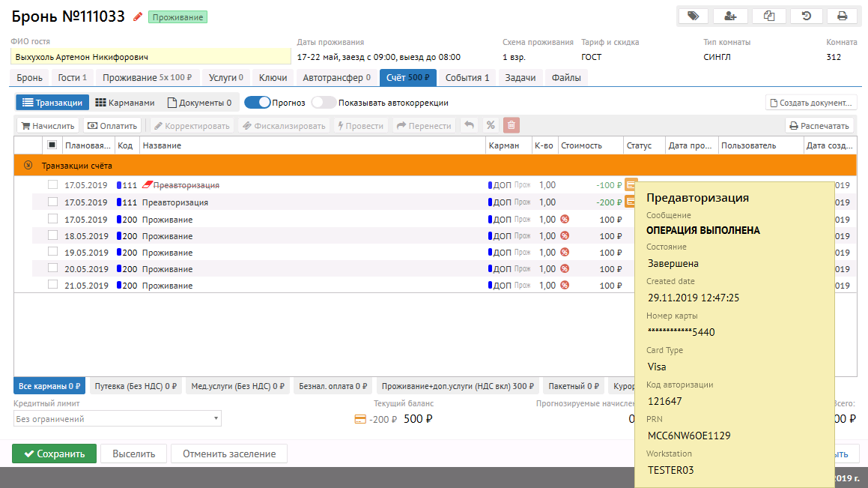The height and width of the screenshot is (488, 868).
Task: Click the pencil edit icon beside booking number
Action: click(137, 16)
